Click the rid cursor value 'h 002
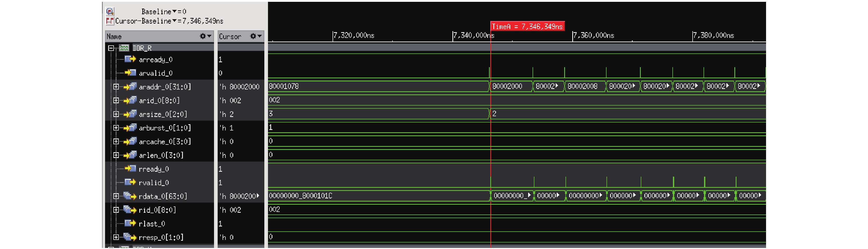Viewport: 868px width, 249px height. point(230,210)
